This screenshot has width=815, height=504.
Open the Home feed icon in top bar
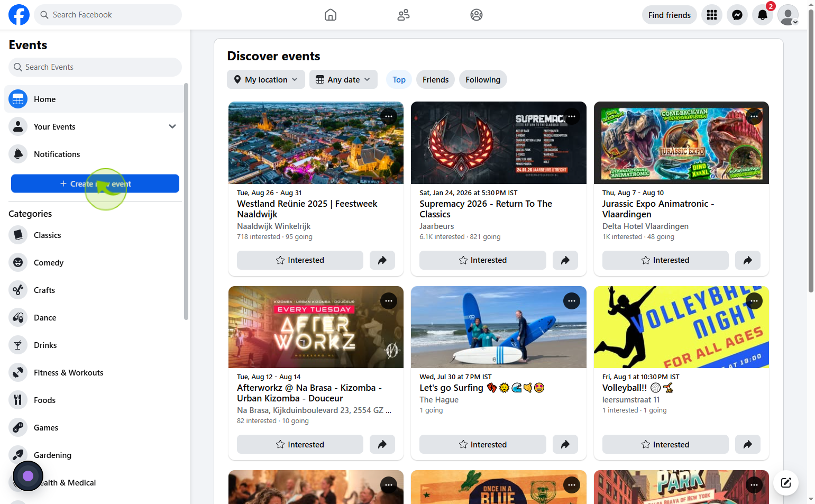pyautogui.click(x=331, y=15)
